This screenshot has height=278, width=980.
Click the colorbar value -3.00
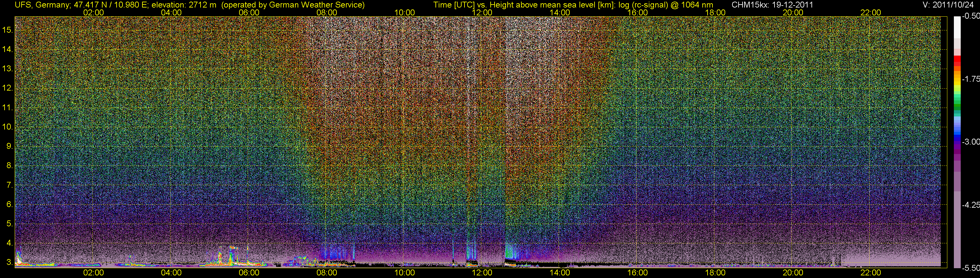(x=971, y=142)
